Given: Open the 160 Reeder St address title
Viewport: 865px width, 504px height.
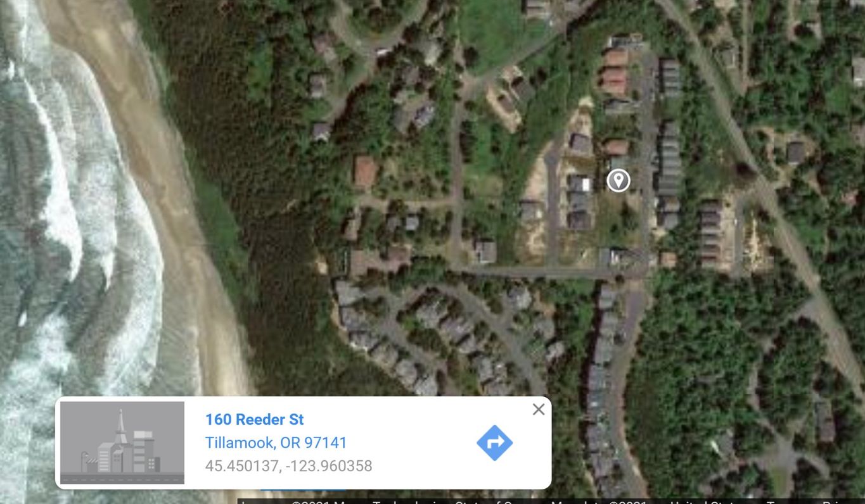Looking at the screenshot, I should [x=254, y=419].
